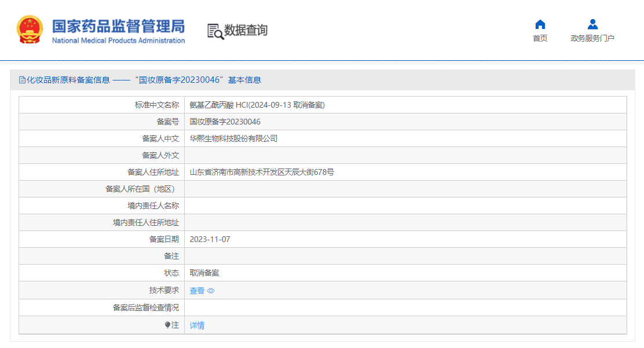Click the 化妆品新原料备案信息 section header text

click(68, 80)
